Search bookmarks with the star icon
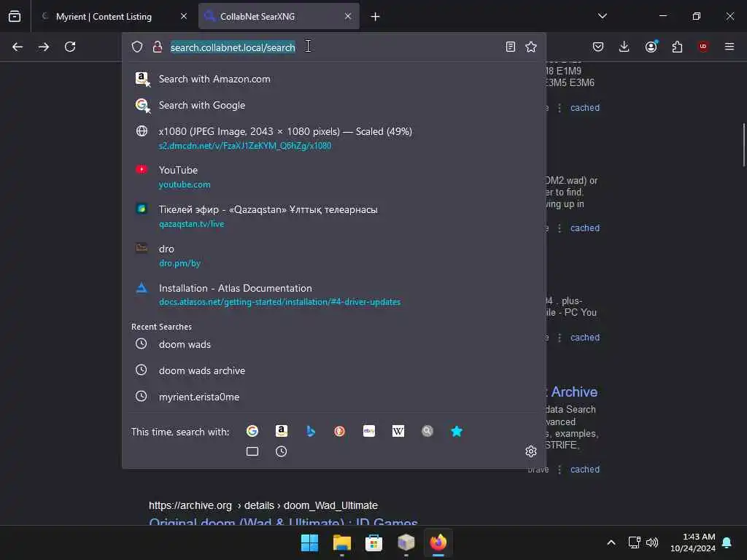Viewport: 747px width, 560px height. pos(457,432)
